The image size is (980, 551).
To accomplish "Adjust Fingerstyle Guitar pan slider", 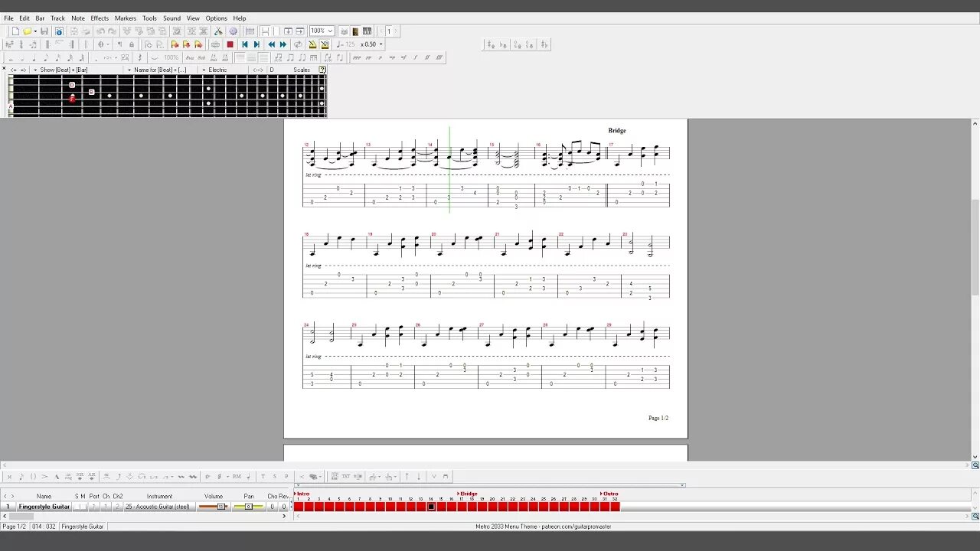I will pyautogui.click(x=249, y=507).
